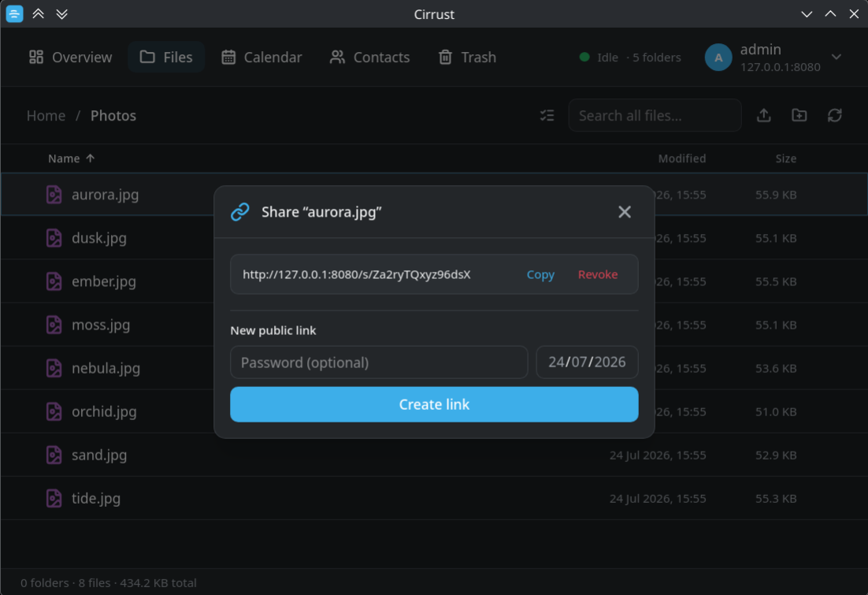868x595 pixels.
Task: Focus the Search all files field
Action: coord(655,115)
